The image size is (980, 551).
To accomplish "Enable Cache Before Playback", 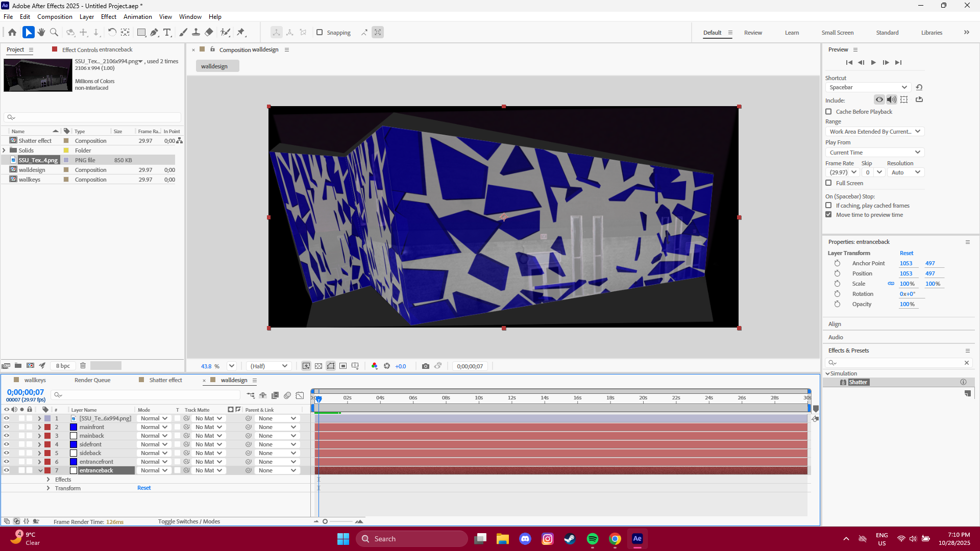I will click(x=828, y=111).
